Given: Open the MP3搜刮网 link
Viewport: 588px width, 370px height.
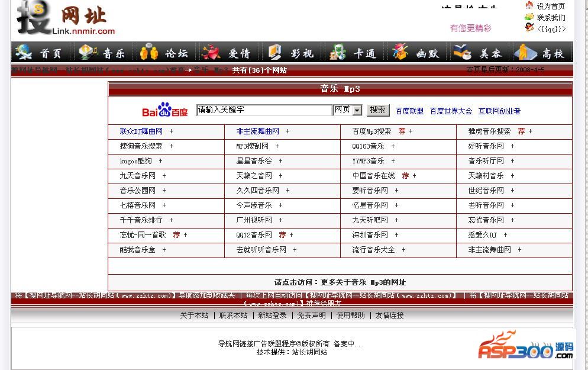Looking at the screenshot, I should click(253, 146).
